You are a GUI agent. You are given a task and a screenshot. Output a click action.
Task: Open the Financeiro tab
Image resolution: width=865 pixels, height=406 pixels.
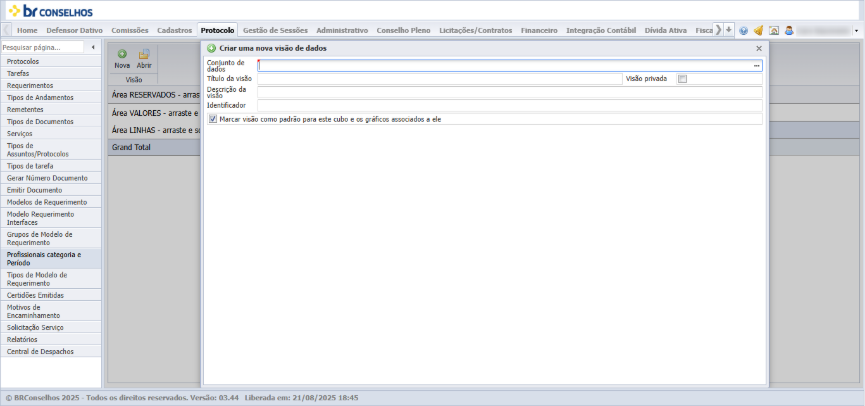(x=539, y=30)
